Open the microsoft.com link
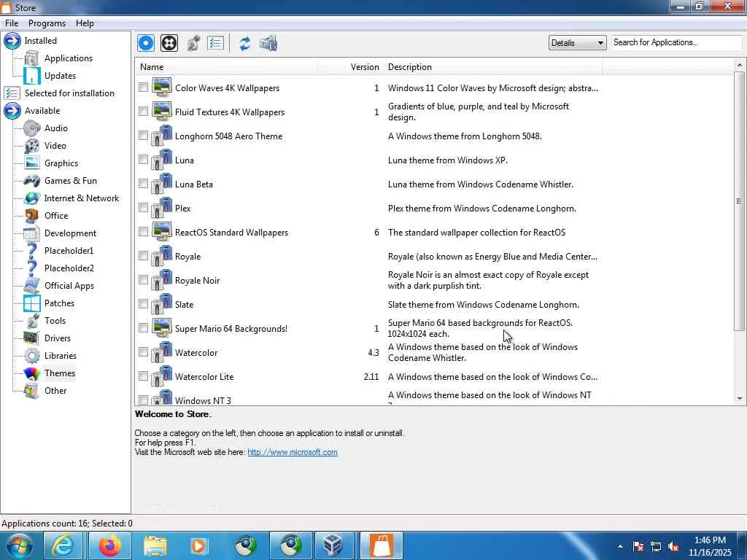747x560 pixels. (x=293, y=452)
